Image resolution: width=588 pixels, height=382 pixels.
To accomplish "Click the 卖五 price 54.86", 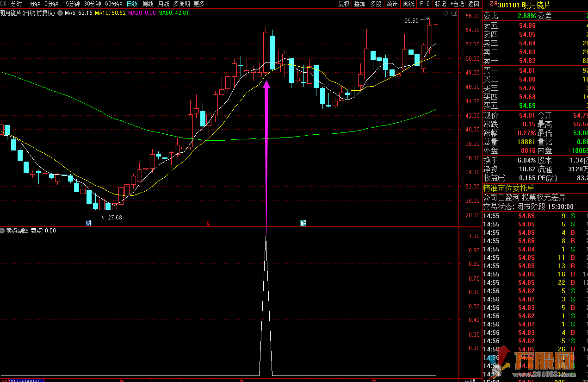I will tap(527, 25).
